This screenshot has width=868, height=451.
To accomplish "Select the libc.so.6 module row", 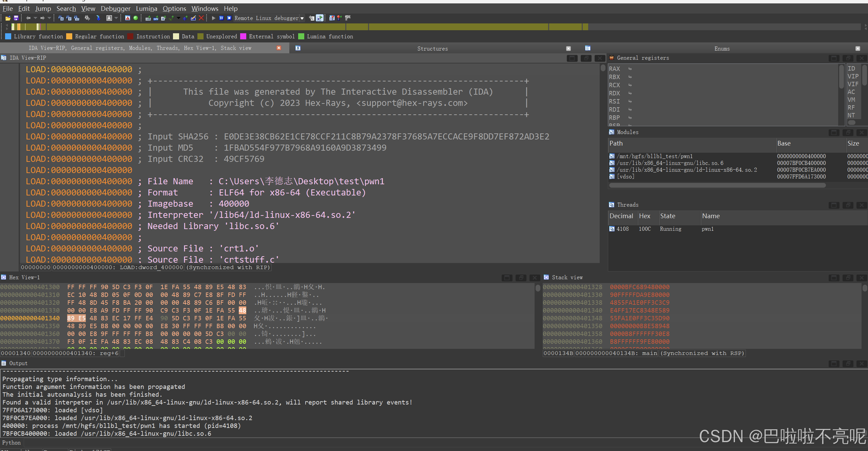I will [670, 163].
